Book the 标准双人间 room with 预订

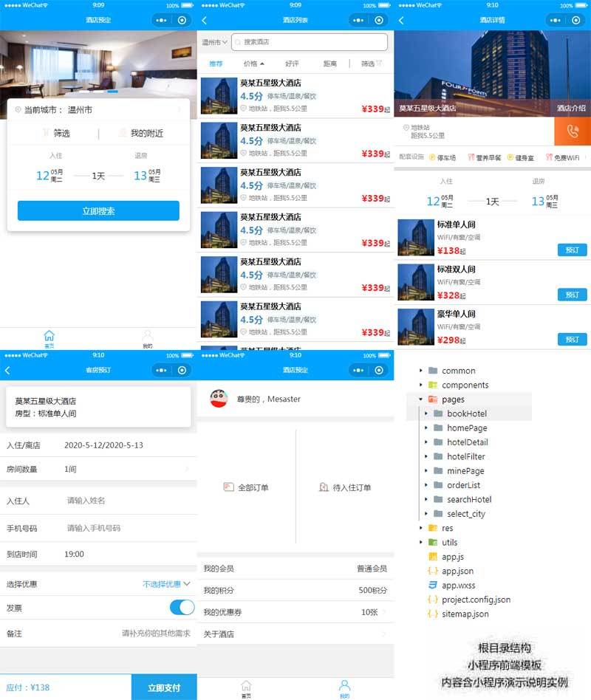[572, 295]
